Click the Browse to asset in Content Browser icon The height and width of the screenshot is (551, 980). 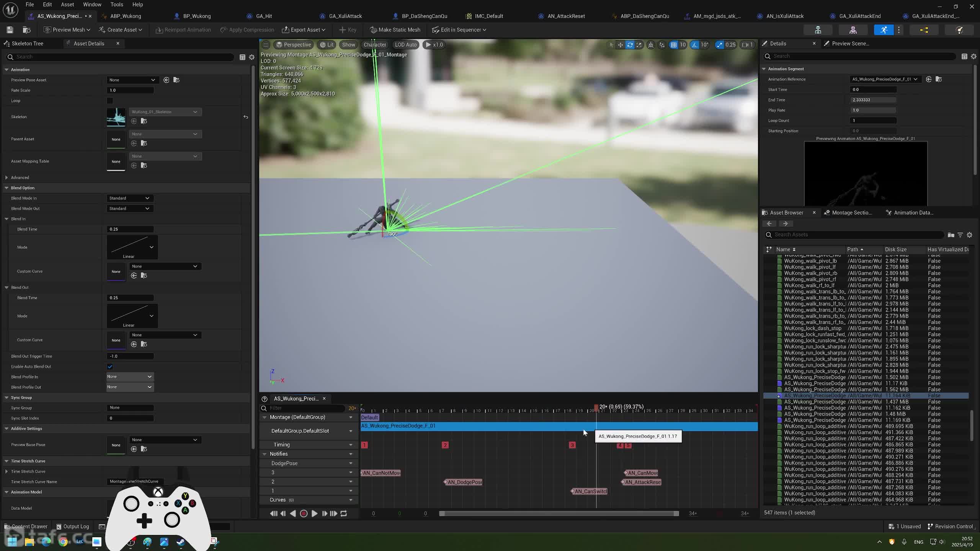[x=27, y=30]
